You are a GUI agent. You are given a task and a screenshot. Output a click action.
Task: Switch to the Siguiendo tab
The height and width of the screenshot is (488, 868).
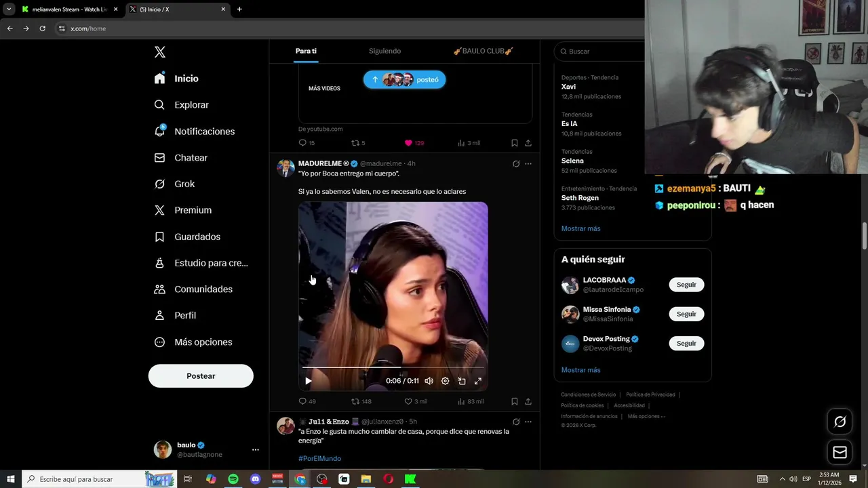pyautogui.click(x=384, y=51)
